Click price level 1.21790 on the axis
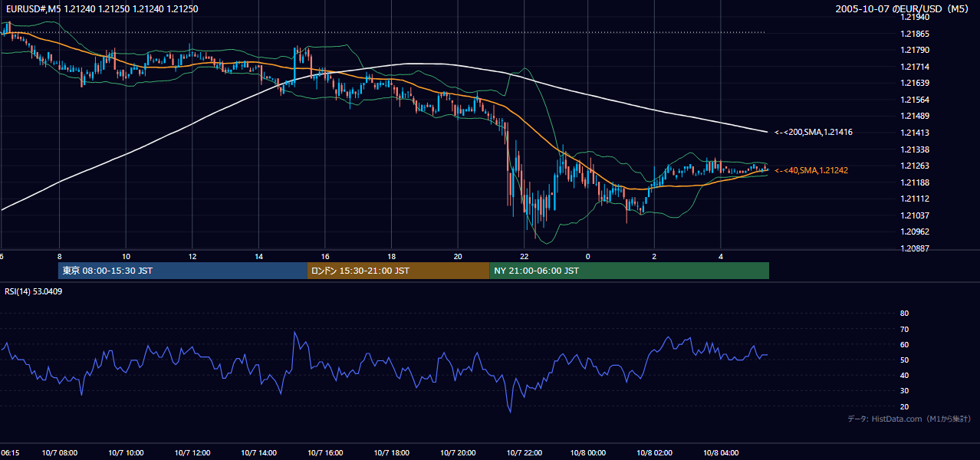 915,50
